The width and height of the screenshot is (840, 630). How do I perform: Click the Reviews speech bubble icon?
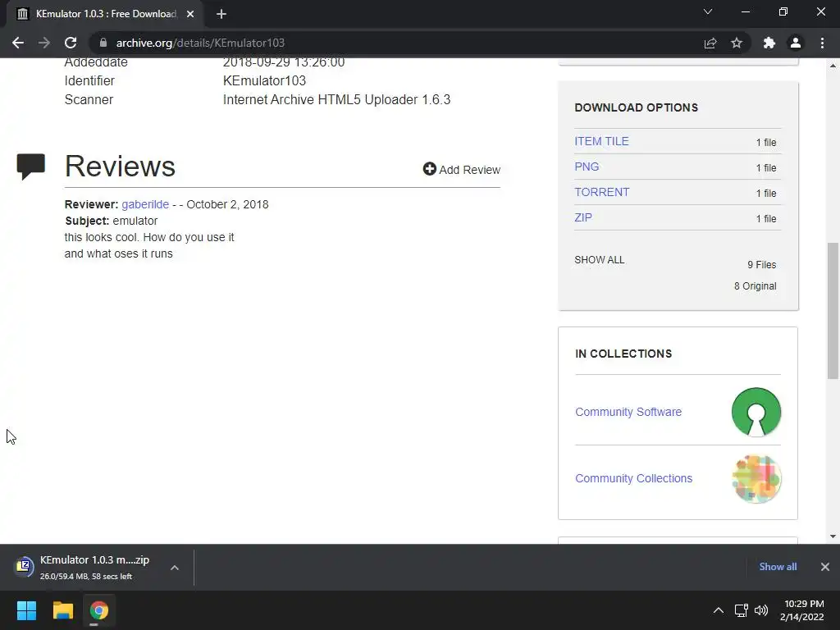point(31,166)
